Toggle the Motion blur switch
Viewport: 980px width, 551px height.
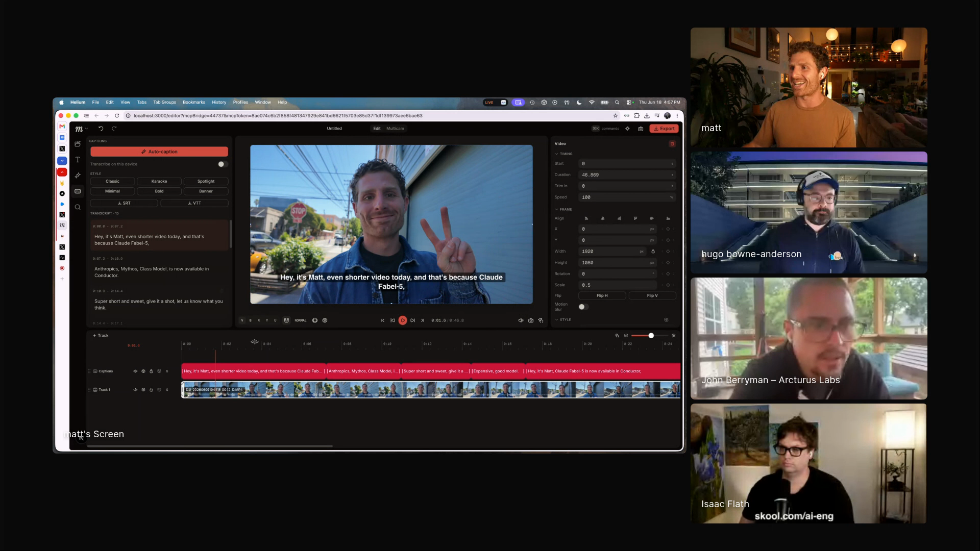point(583,307)
